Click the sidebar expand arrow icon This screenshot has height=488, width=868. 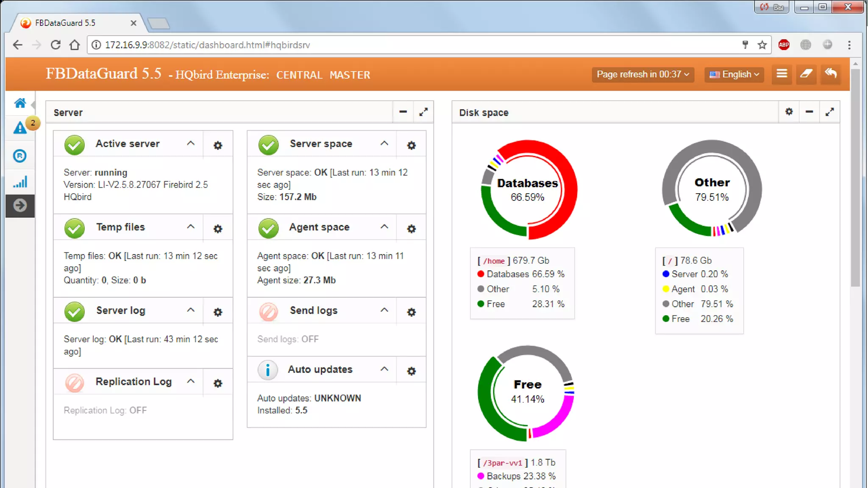20,205
